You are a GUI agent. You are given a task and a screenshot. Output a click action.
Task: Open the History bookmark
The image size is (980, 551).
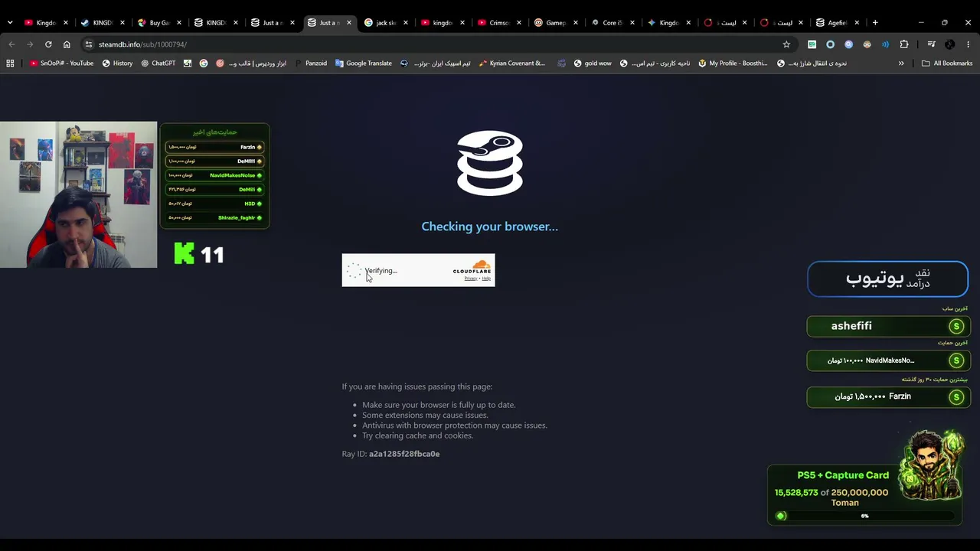[117, 64]
